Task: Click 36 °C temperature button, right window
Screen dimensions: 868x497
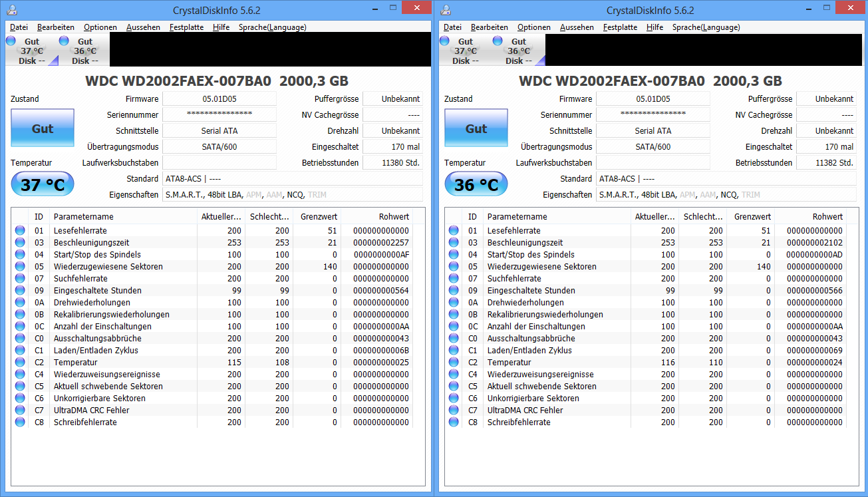Action: click(476, 184)
